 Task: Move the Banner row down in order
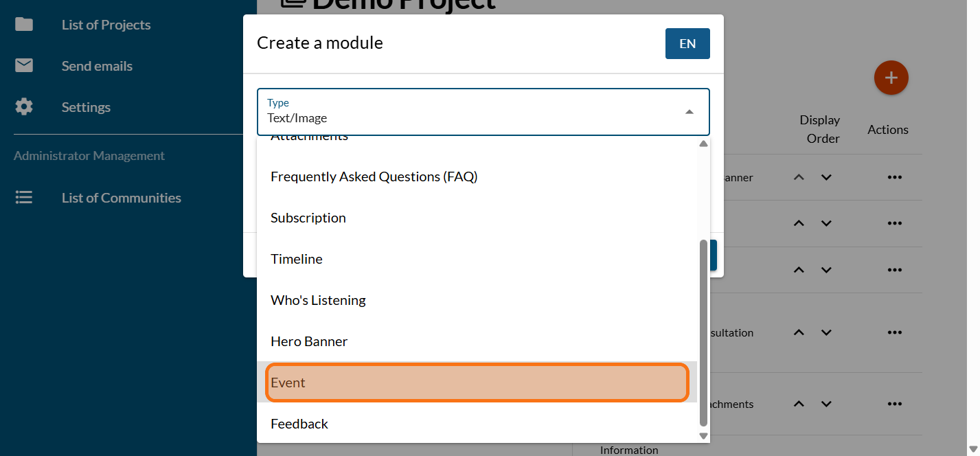click(x=826, y=177)
